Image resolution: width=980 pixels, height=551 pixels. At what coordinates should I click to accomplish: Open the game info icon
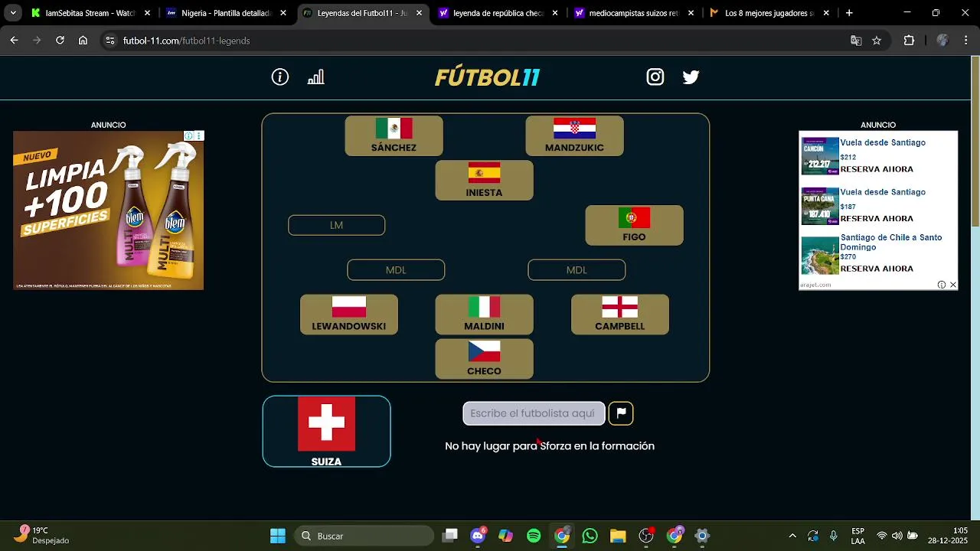click(x=280, y=77)
